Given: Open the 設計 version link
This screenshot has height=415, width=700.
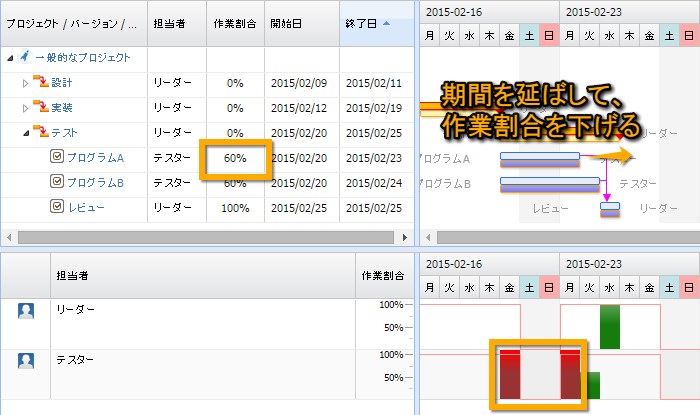Looking at the screenshot, I should (62, 83).
